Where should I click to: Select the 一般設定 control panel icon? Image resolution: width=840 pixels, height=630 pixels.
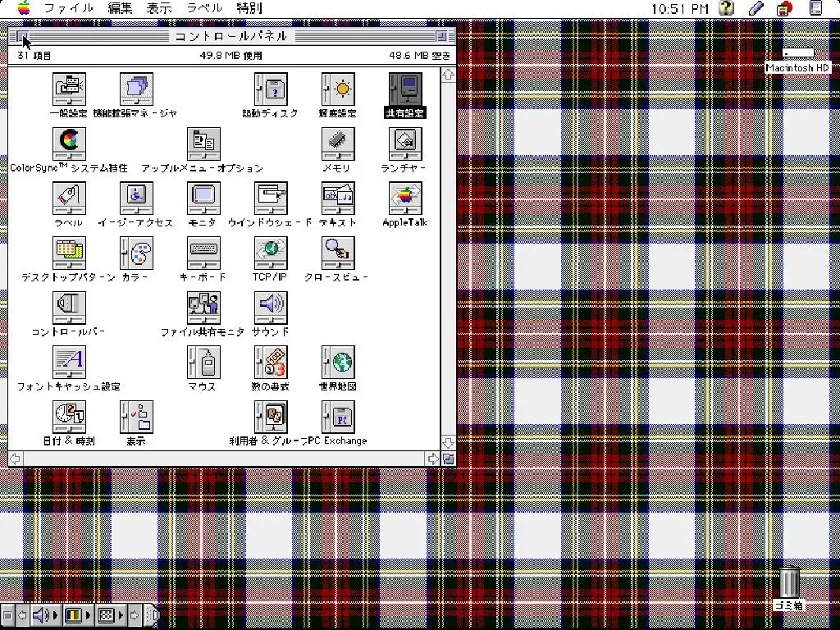pyautogui.click(x=69, y=89)
